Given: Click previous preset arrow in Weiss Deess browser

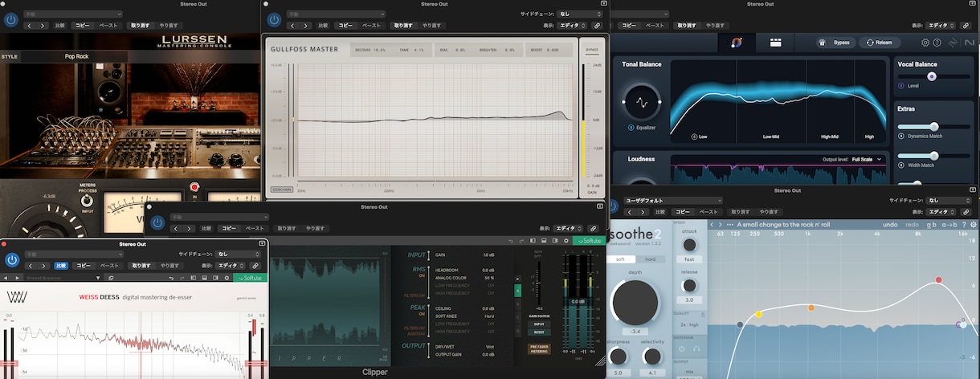Looking at the screenshot, I should [7, 278].
